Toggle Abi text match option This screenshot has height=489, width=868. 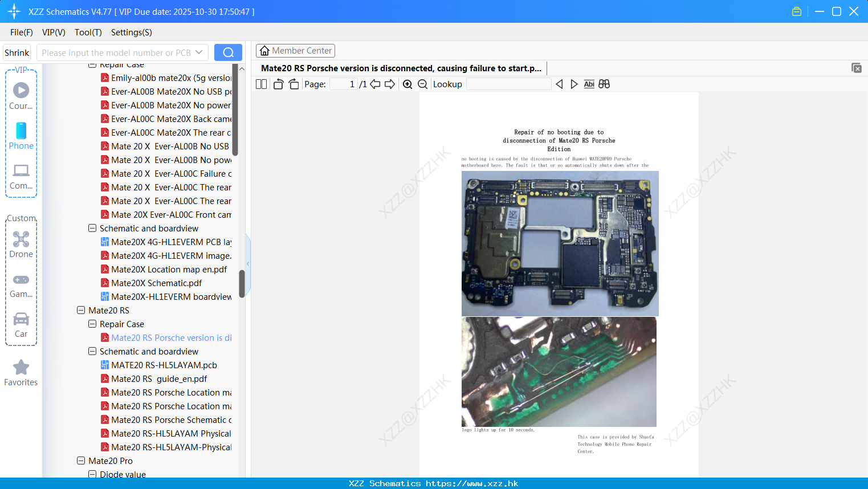coord(589,84)
